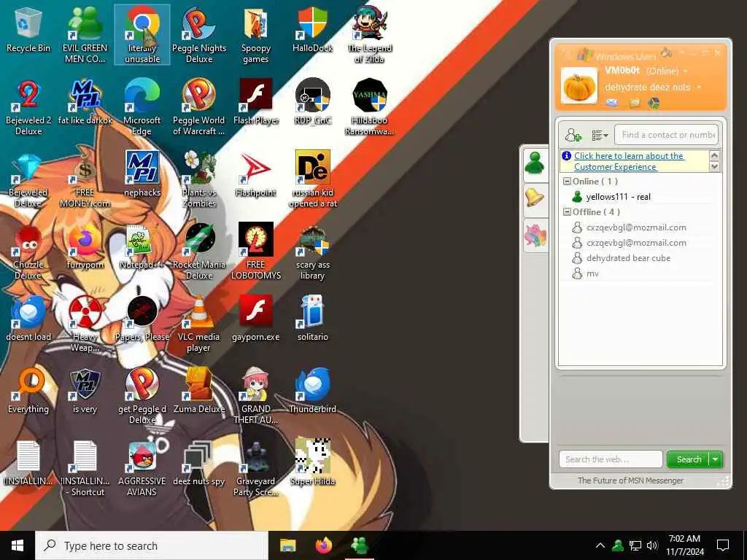This screenshot has width=747, height=560.
Task: Click the Search the web field
Action: click(611, 459)
